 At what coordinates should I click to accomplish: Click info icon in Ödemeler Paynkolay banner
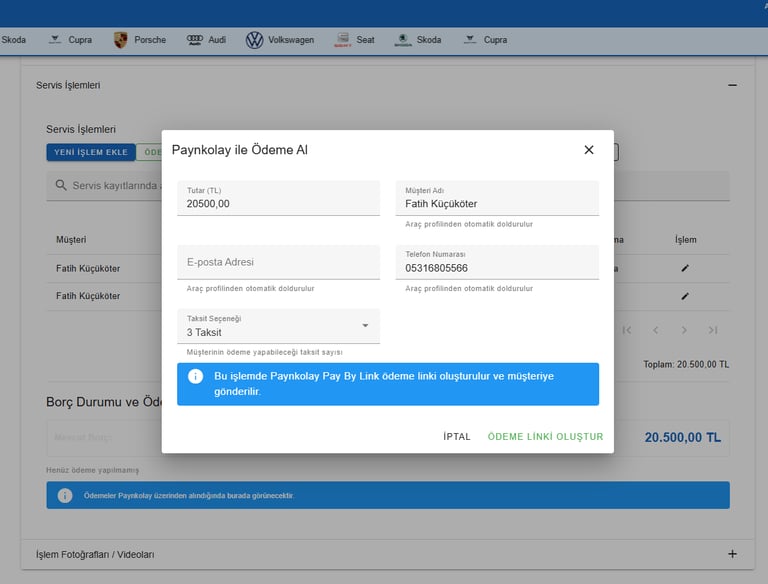[x=65, y=495]
